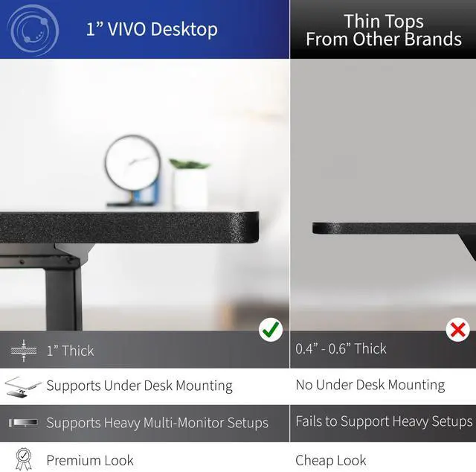
Task: Click Supports Under Desk Mounting text
Action: pos(140,386)
